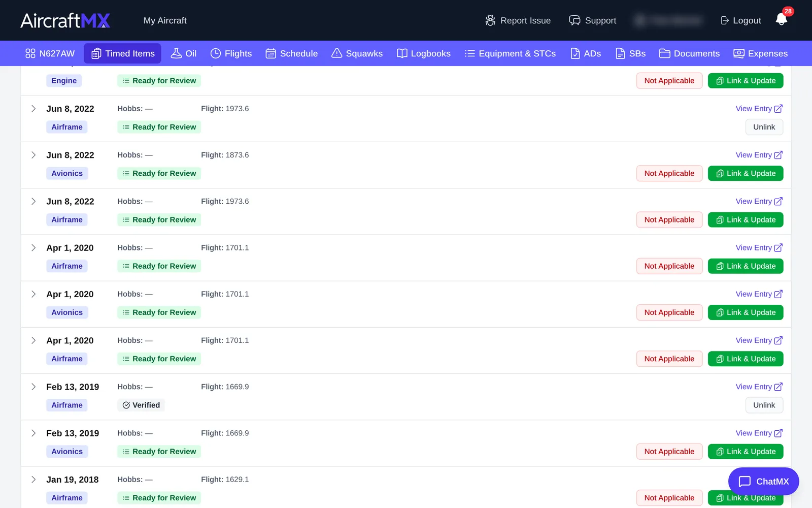Open the Oil tab
The image size is (812, 508).
pos(184,53)
